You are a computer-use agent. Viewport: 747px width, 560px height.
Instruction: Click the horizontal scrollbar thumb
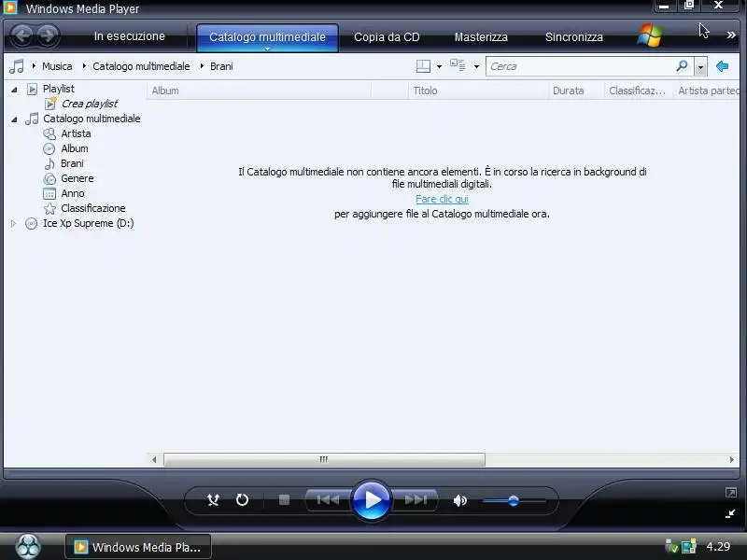point(324,459)
